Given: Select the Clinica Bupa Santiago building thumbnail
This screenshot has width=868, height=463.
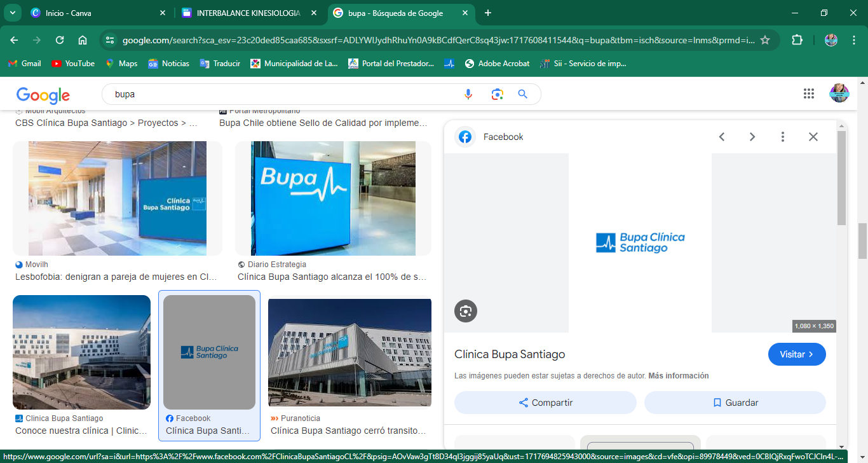Looking at the screenshot, I should [x=81, y=352].
